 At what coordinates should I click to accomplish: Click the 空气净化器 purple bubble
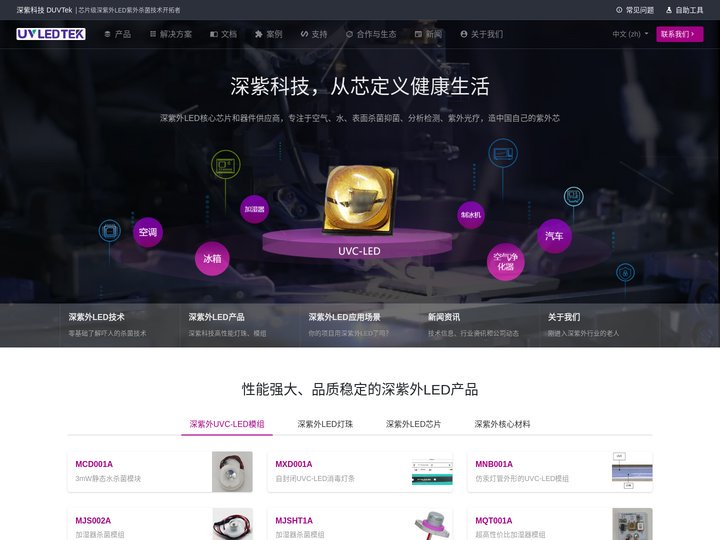(x=506, y=261)
